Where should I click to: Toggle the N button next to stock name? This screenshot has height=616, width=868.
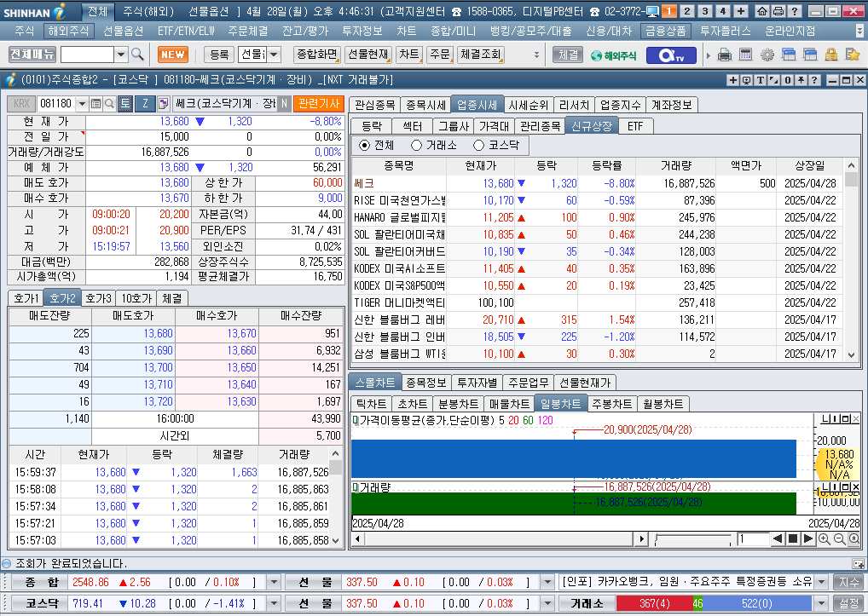284,103
